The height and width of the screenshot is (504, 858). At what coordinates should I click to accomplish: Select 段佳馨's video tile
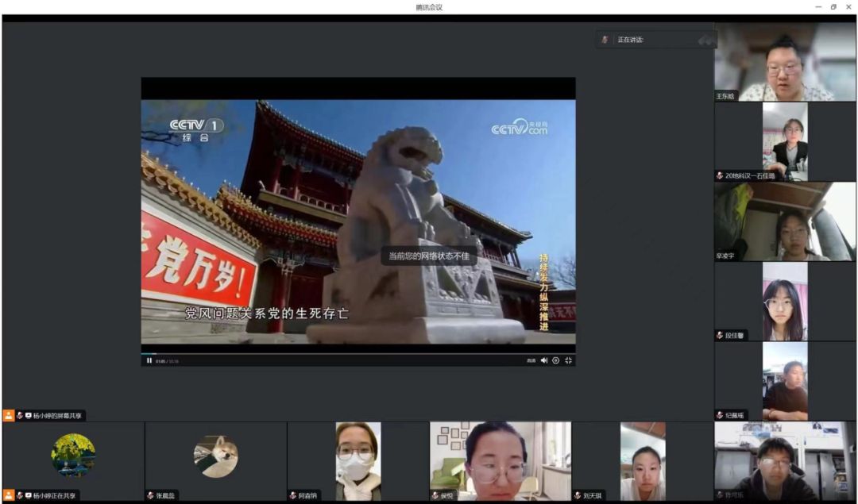pyautogui.click(x=785, y=301)
